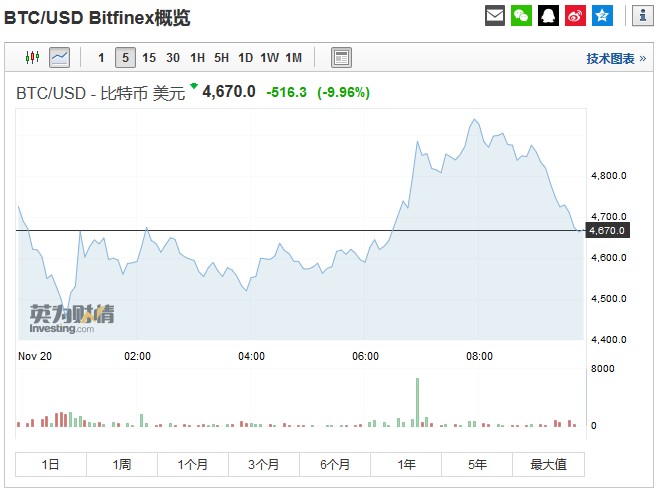Show the 1日 time range
This screenshot has width=658, height=491.
click(51, 464)
